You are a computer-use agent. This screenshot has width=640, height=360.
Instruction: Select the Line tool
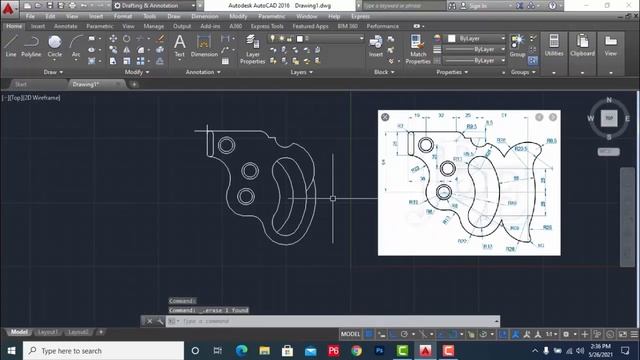point(11,46)
